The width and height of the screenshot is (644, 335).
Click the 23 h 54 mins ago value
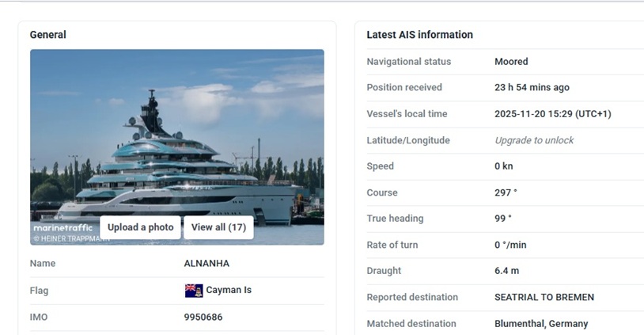coord(532,87)
